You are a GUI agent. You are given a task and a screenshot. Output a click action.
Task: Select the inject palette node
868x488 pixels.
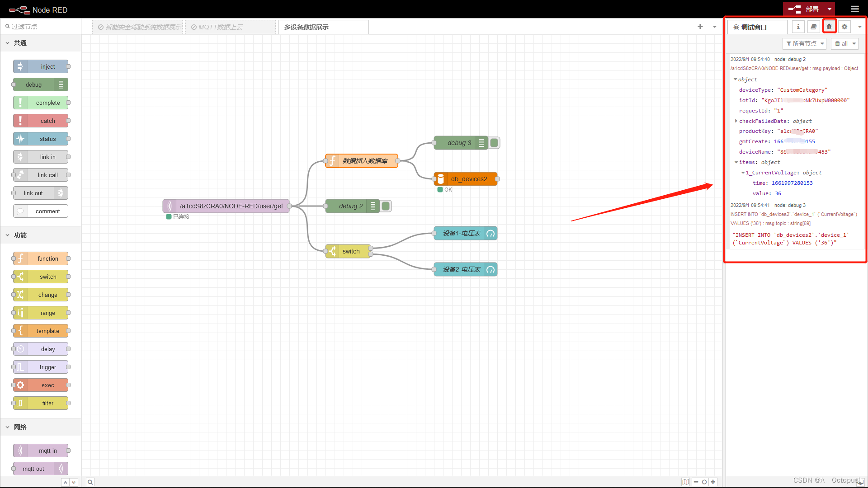[41, 66]
